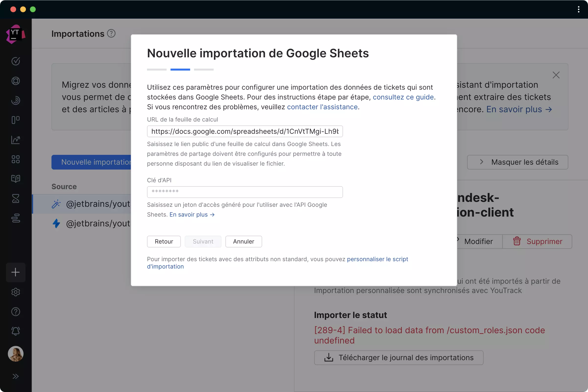Open the agile boards icon
Viewport: 588px width, 392px height.
click(x=15, y=120)
